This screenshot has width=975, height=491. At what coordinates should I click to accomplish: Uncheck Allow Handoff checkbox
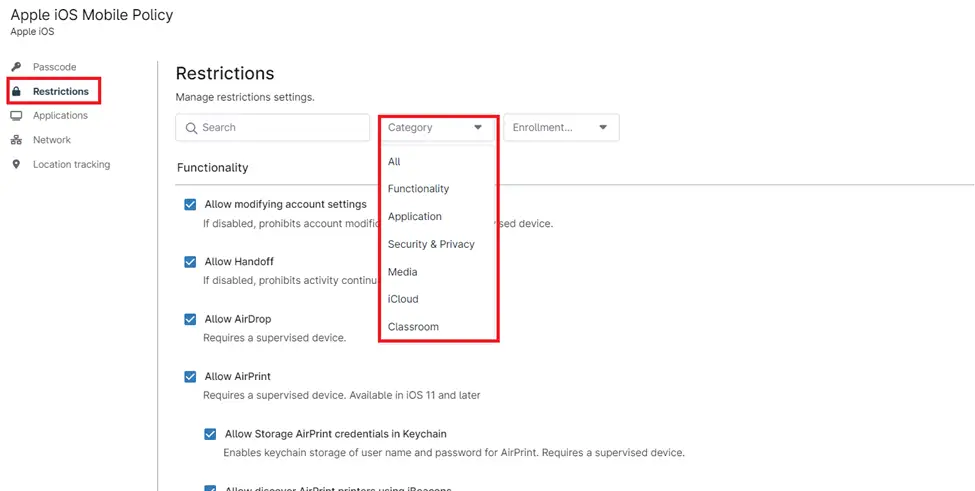click(x=190, y=262)
